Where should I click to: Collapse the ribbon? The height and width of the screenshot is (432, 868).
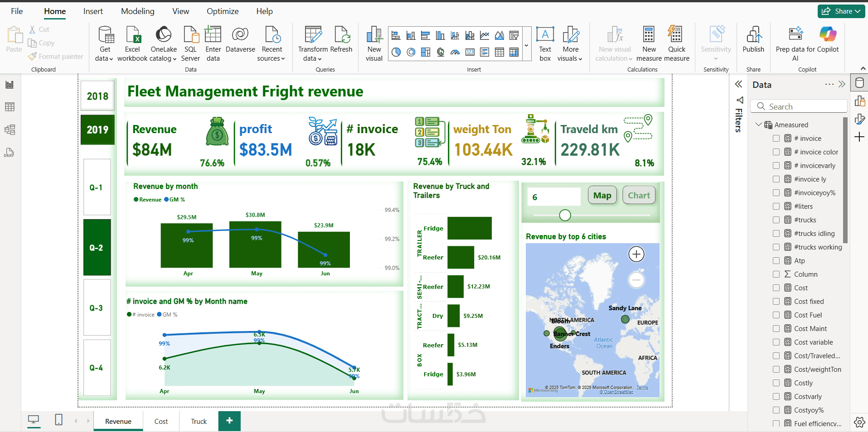(x=863, y=68)
